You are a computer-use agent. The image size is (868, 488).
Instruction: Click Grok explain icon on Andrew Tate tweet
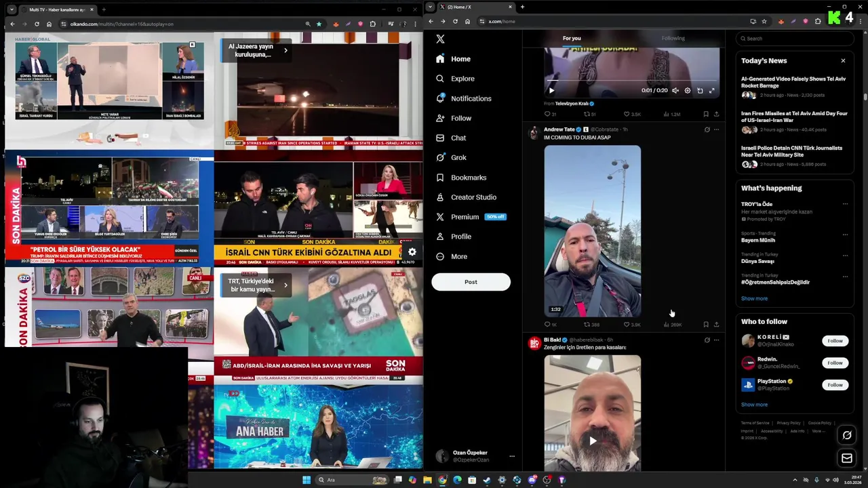click(707, 129)
